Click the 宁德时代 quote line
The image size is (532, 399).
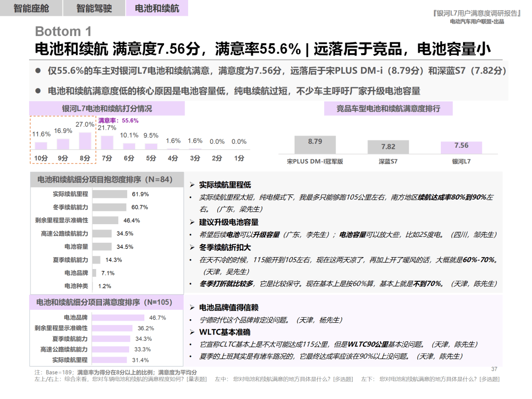271,320
